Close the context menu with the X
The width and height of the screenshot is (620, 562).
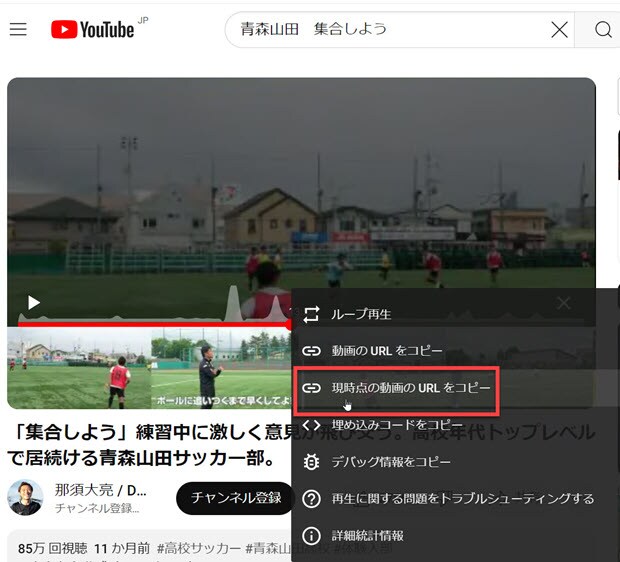tap(563, 302)
